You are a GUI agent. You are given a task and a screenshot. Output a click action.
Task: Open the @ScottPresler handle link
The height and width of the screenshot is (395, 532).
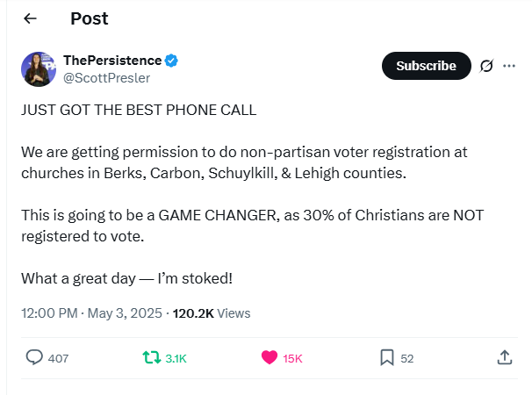tap(106, 78)
